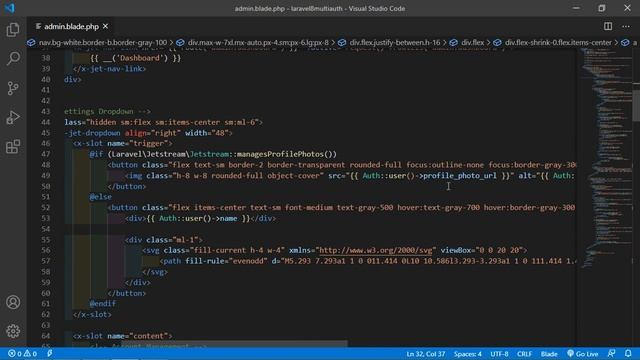The height and width of the screenshot is (360, 640).
Task: Click the warnings count in status bar
Action: coord(31,353)
